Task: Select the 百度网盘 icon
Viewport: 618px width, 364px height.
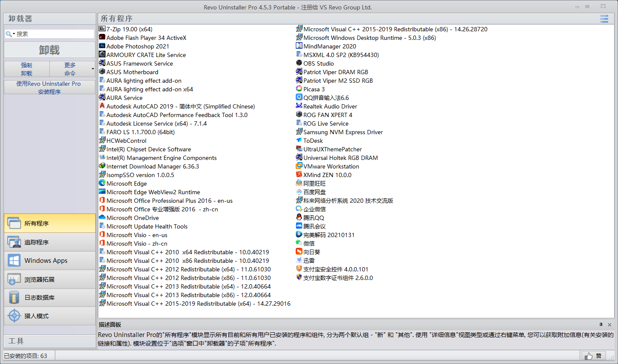Action: pyautogui.click(x=299, y=192)
